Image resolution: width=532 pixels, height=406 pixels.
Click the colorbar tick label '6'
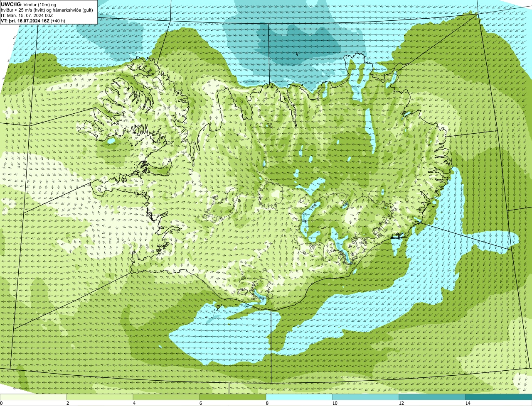click(200, 403)
